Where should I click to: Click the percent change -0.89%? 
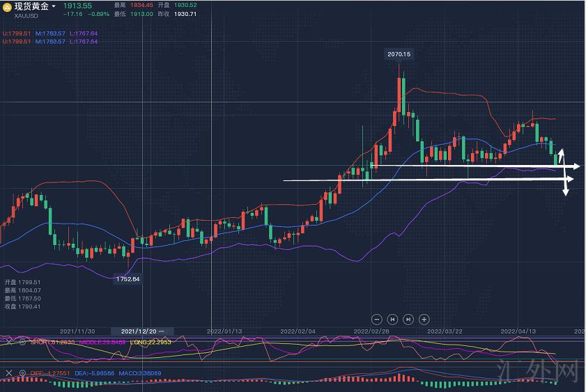[98, 14]
